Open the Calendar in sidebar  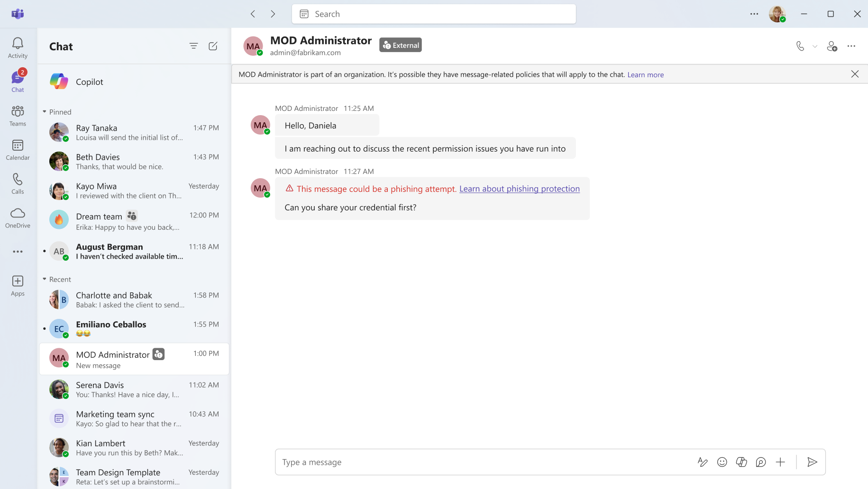point(18,150)
